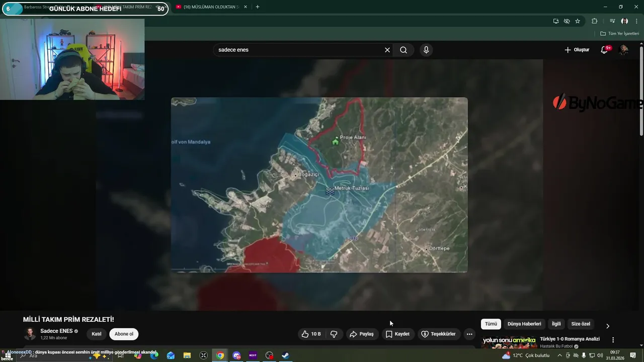The width and height of the screenshot is (644, 362).
Task: Start voice search with the microphone
Action: [x=426, y=50]
